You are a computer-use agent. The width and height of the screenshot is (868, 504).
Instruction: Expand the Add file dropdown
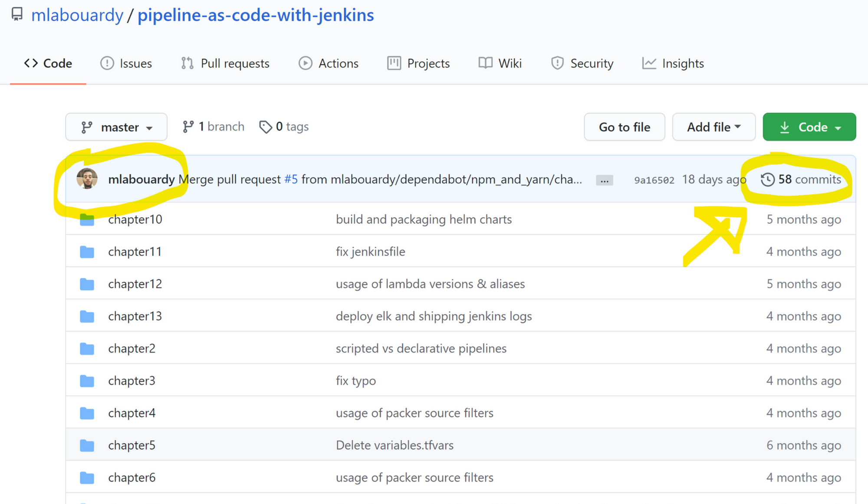713,127
